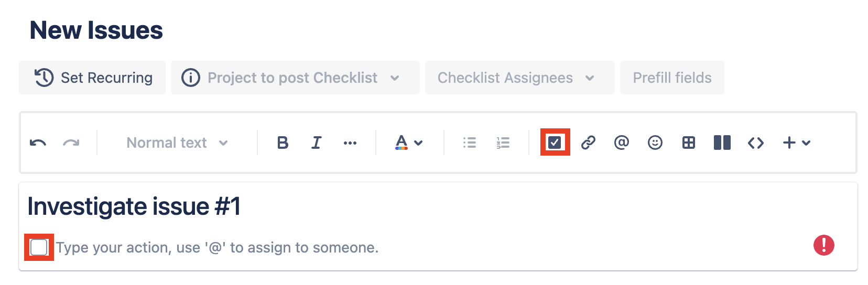Click the redo arrow icon

point(71,142)
